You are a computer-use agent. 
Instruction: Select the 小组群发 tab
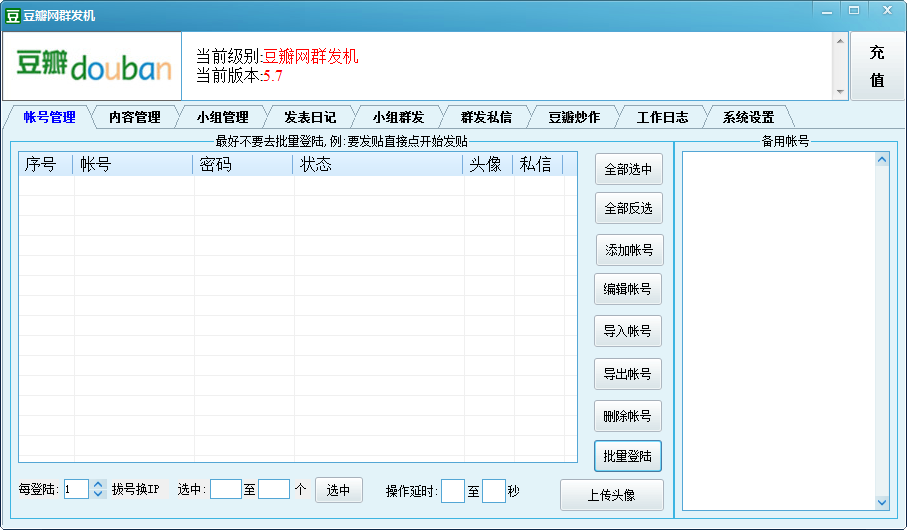click(x=398, y=117)
